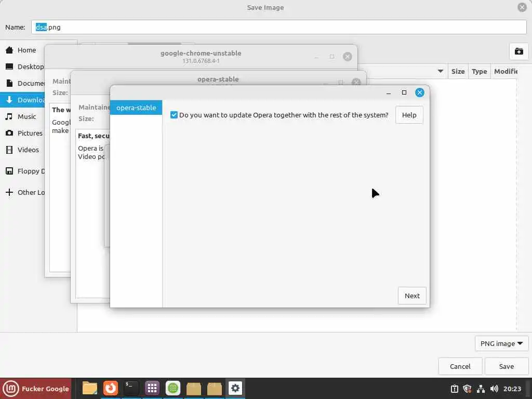Click the Videos film icon
Image resolution: width=532 pixels, height=399 pixels.
9,150
